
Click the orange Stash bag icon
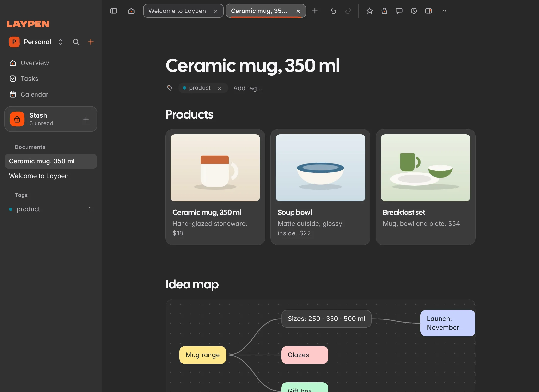click(x=17, y=119)
